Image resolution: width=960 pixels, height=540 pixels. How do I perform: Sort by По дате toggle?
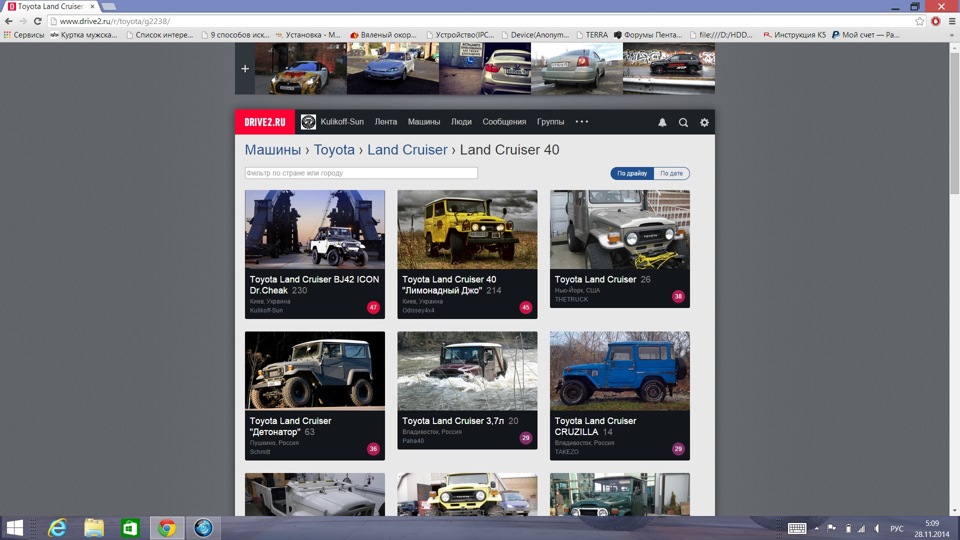point(672,173)
